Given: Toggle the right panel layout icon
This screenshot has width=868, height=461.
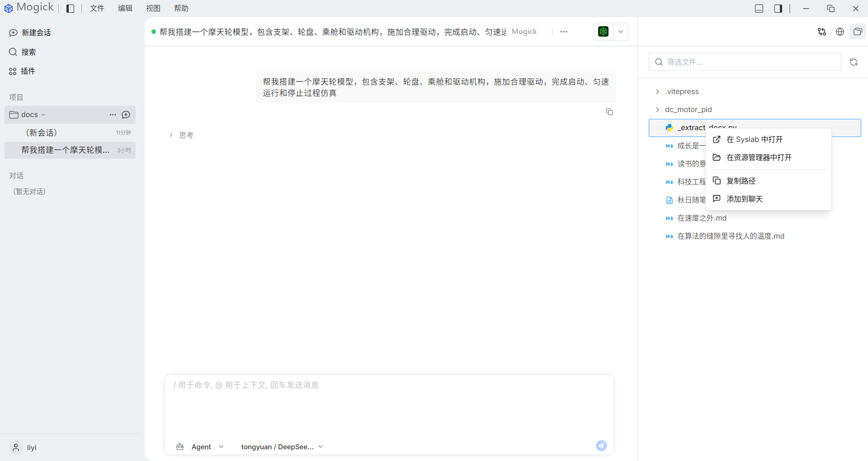Looking at the screenshot, I should pos(778,9).
